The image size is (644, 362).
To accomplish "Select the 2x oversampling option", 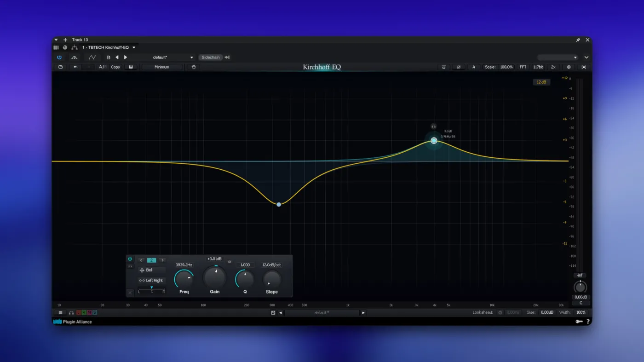I will 553,67.
